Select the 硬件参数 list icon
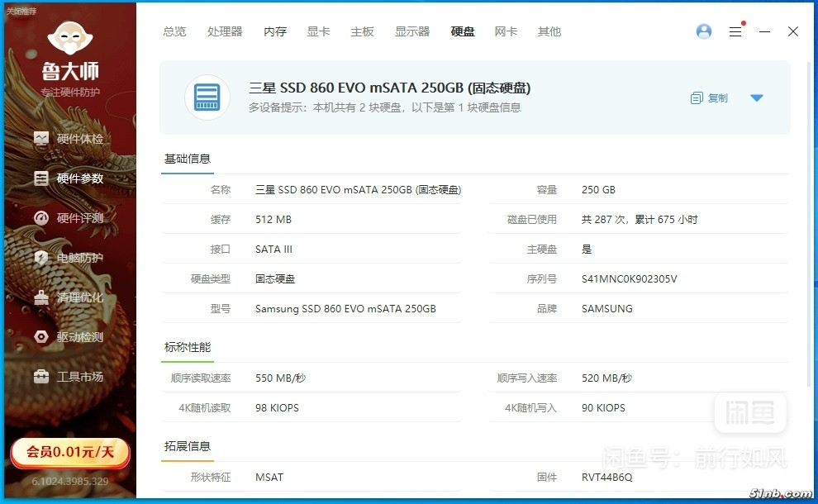818x504 pixels. (41, 178)
